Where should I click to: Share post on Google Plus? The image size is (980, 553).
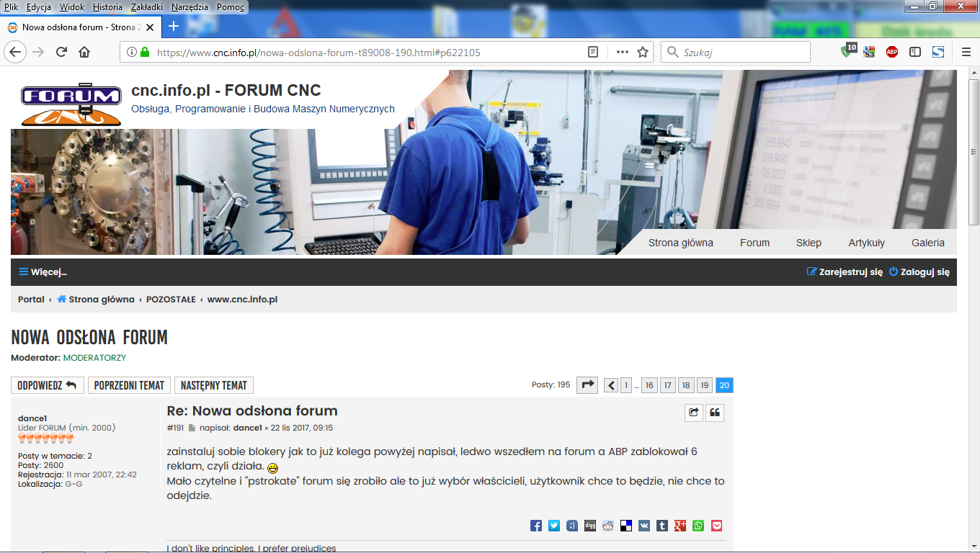click(x=680, y=526)
